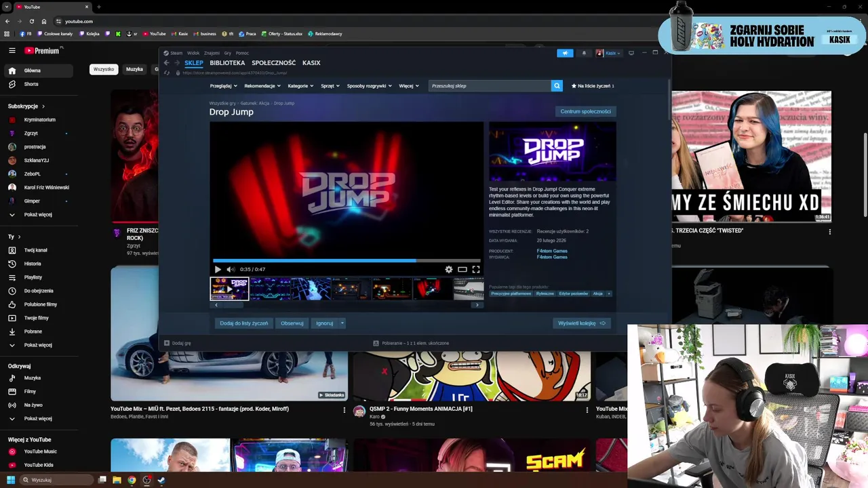Open Steam notifications bell
Screen dimensions: 868x488
(584, 53)
